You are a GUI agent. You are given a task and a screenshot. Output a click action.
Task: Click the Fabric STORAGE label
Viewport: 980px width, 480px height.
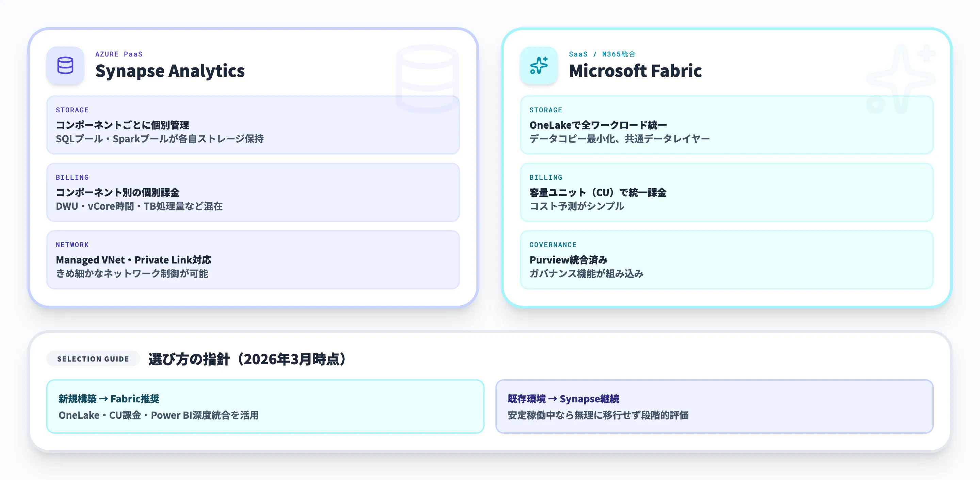coord(546,110)
